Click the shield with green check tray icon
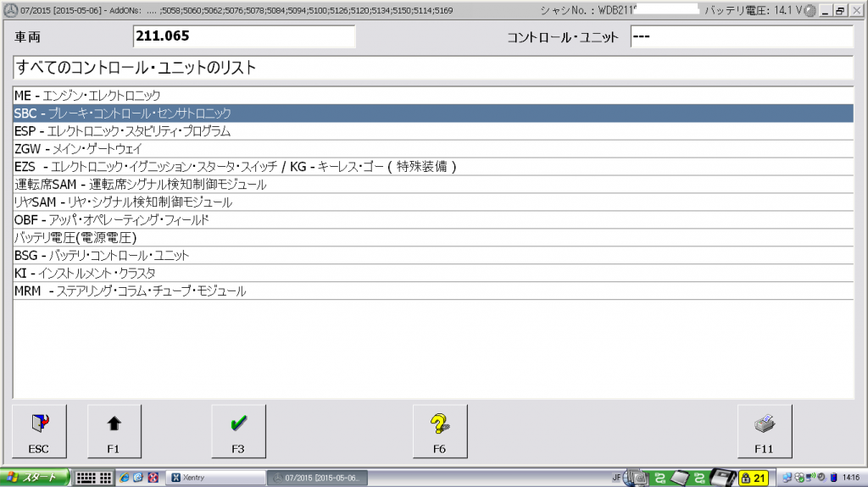 tap(800, 478)
